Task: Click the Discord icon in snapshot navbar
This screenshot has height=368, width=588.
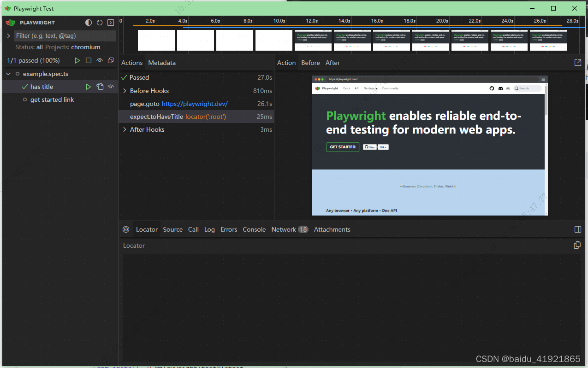Action: pyautogui.click(x=500, y=88)
